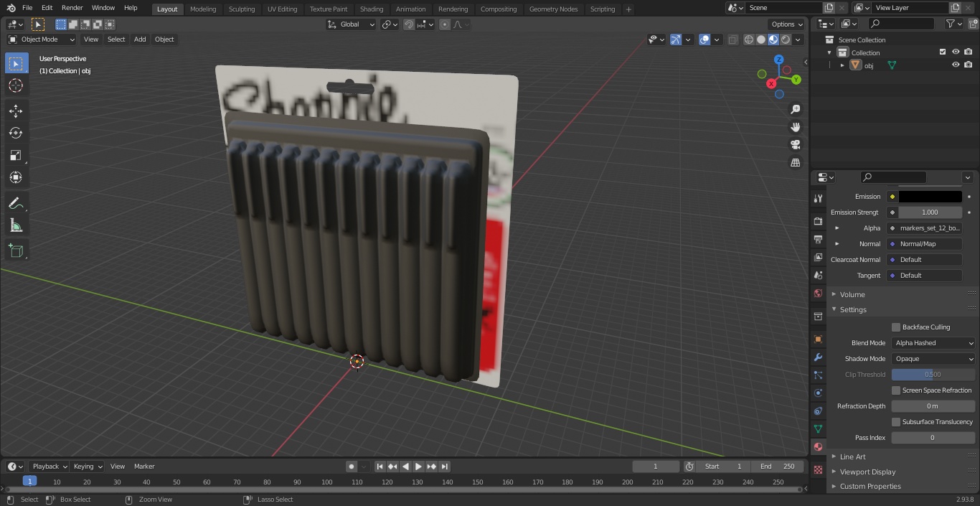980x506 pixels.
Task: Select the Add Cube tool
Action: coord(16,250)
